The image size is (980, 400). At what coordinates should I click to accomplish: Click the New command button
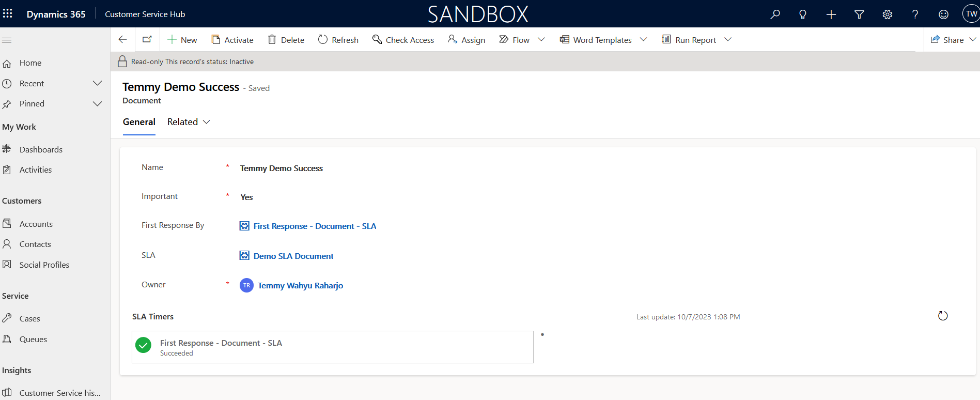pos(182,40)
